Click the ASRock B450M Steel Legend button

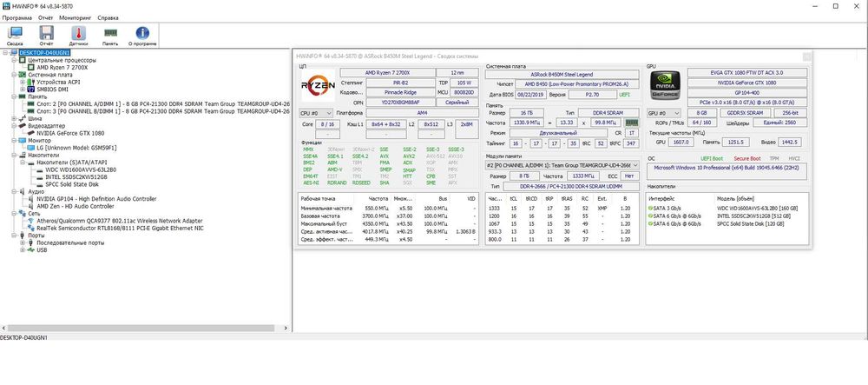coord(562,74)
